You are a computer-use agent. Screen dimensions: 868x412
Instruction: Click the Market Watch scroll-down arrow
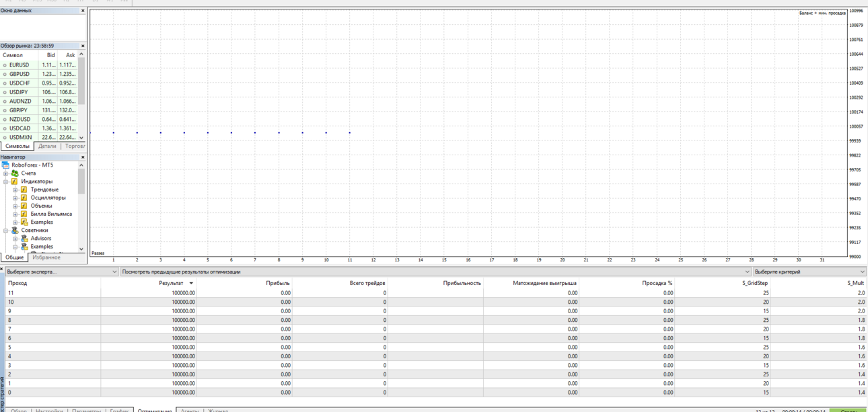82,137
